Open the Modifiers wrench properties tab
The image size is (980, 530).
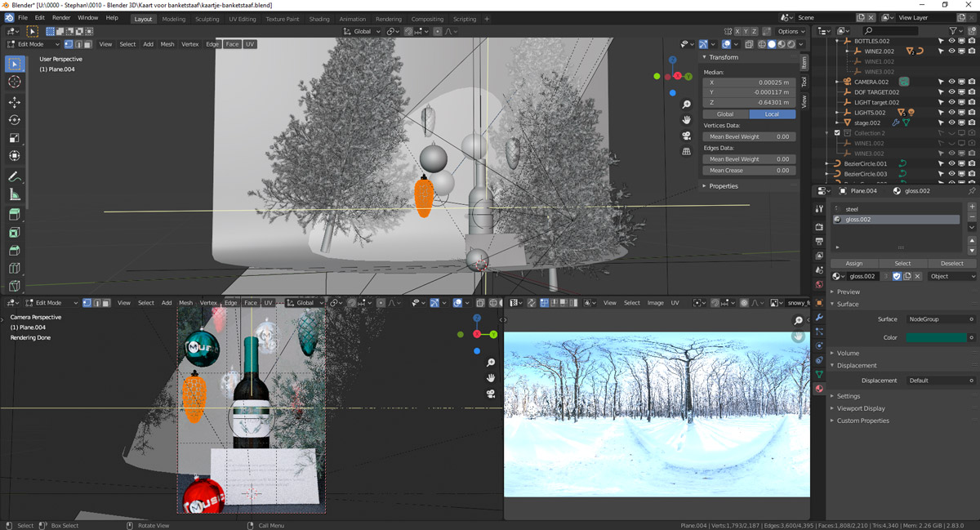pos(819,316)
